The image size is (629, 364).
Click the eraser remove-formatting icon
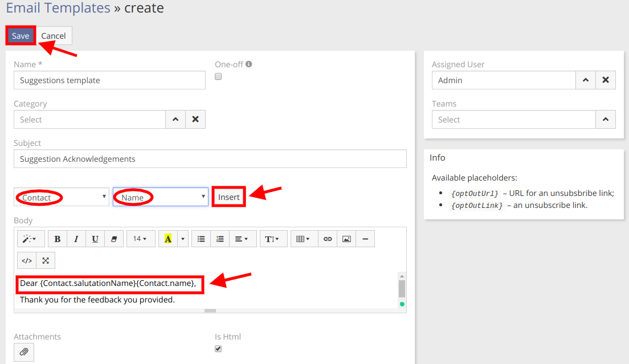[114, 239]
